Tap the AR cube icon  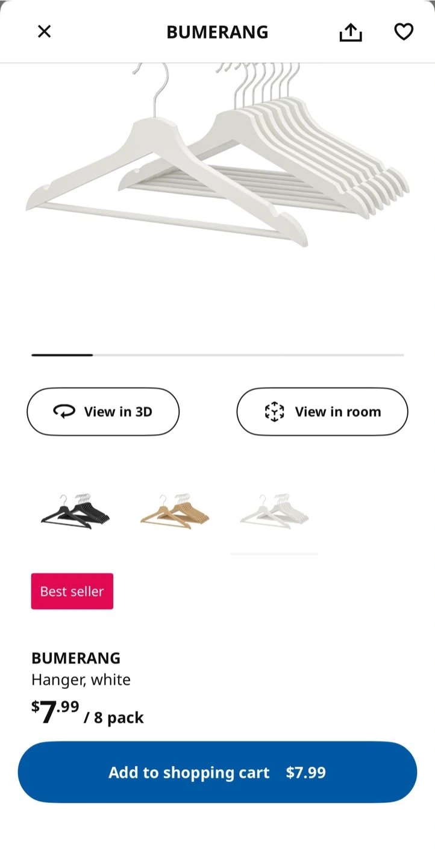(x=274, y=412)
